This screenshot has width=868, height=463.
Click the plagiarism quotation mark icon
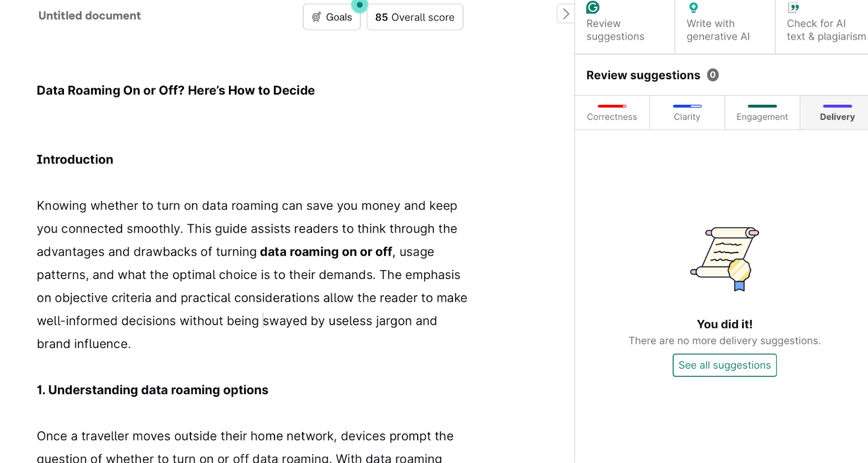click(794, 8)
